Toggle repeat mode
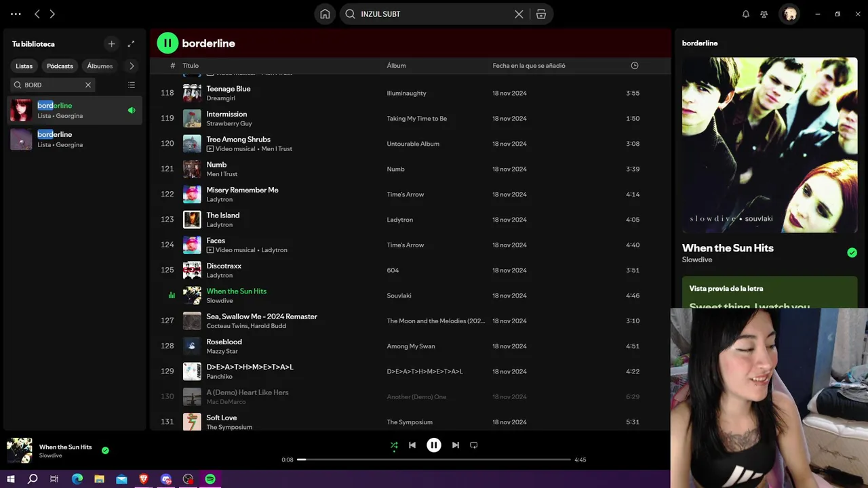This screenshot has height=488, width=868. (474, 445)
